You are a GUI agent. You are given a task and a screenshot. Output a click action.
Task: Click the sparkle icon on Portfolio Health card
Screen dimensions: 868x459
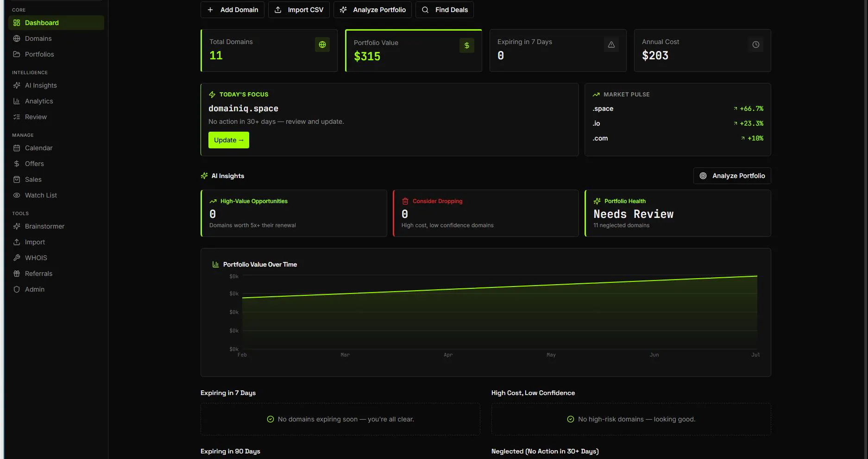click(x=597, y=201)
